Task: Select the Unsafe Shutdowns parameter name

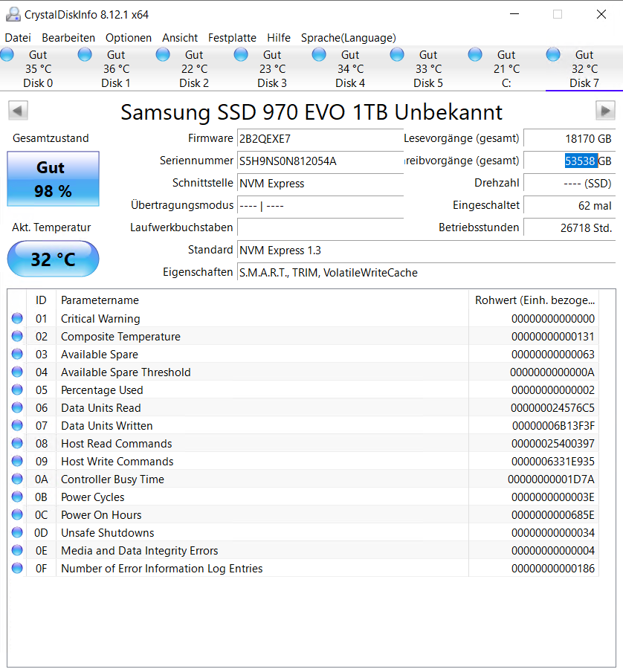Action: coord(108,533)
